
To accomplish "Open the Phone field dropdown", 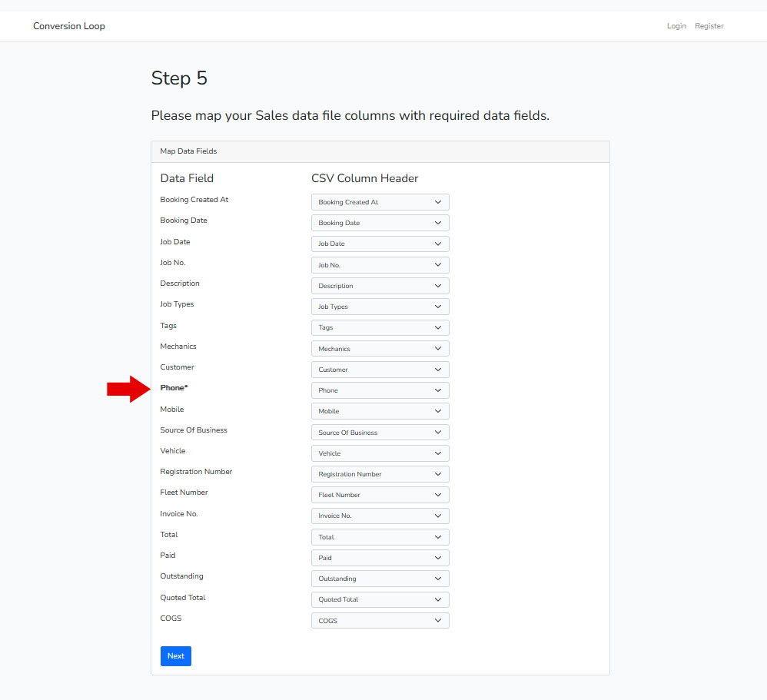I will tap(380, 390).
